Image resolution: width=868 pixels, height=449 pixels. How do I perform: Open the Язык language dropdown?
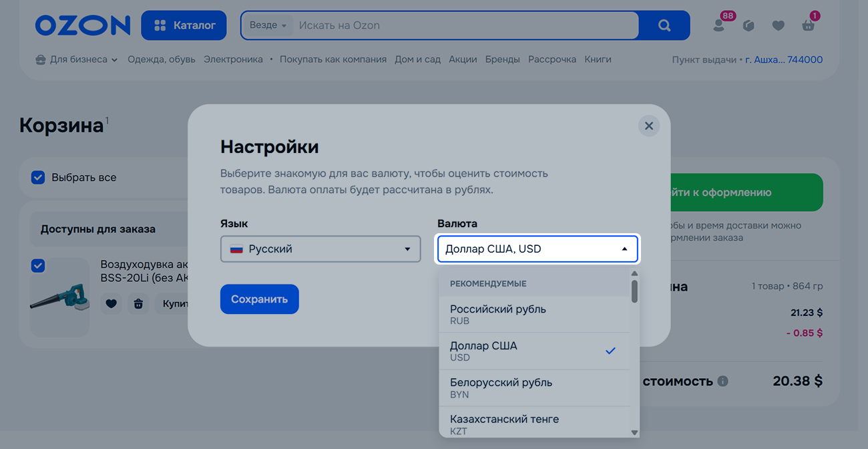[320, 249]
